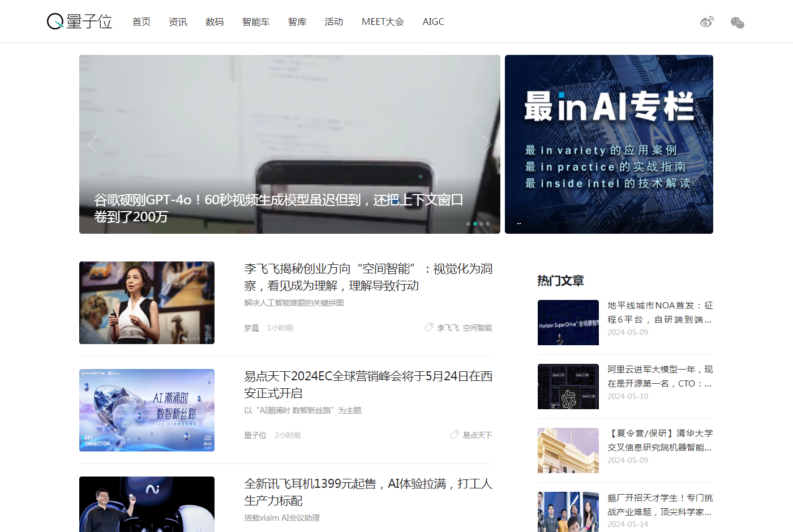Screen dimensions: 793x532
Task: Click author name 量子位
Action: [x=255, y=435]
